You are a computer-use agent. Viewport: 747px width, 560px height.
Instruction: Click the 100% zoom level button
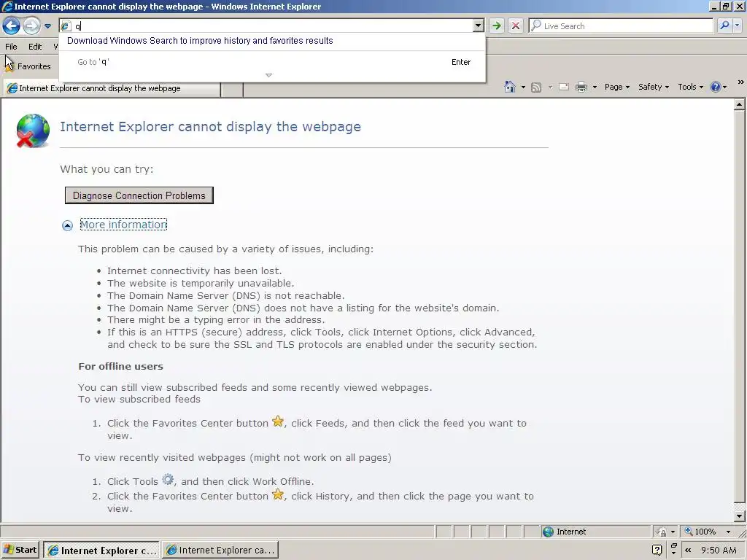pos(700,532)
